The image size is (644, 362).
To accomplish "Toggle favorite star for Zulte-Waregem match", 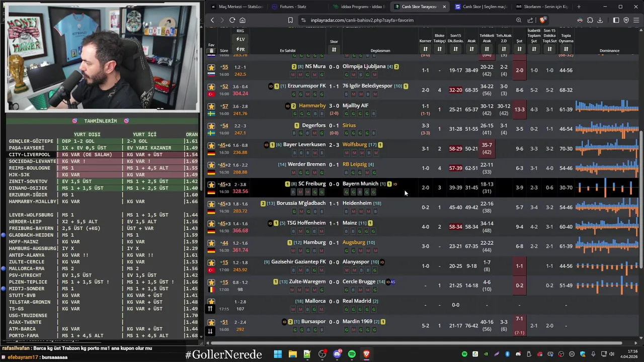I will click(x=211, y=282).
